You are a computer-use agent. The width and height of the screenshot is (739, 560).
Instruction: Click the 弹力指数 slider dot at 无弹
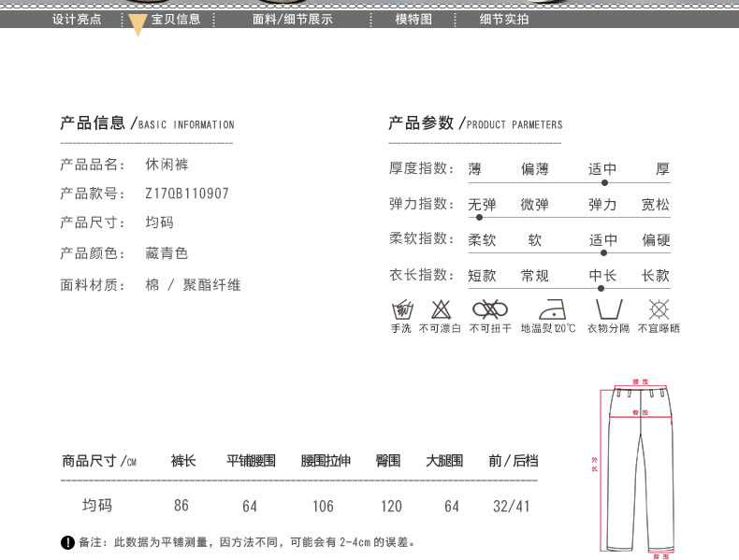pyautogui.click(x=479, y=218)
